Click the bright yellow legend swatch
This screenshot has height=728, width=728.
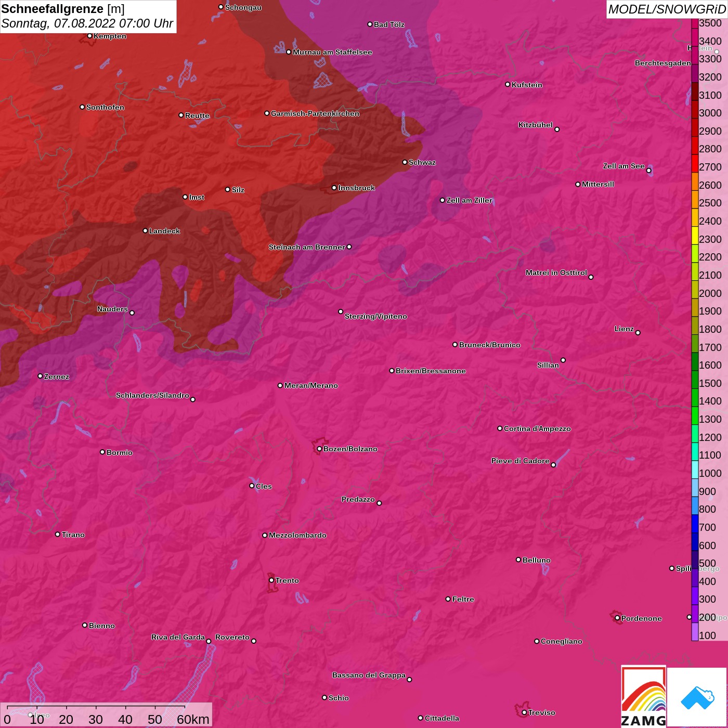(695, 236)
